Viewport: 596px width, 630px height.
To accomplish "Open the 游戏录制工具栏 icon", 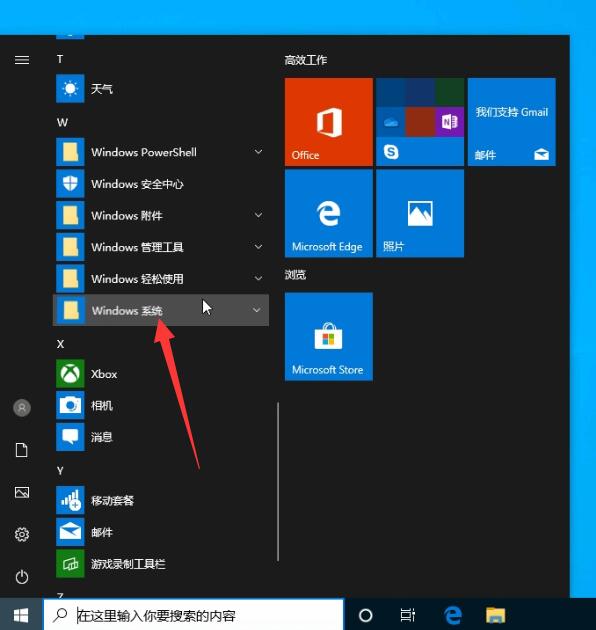I will [70, 564].
